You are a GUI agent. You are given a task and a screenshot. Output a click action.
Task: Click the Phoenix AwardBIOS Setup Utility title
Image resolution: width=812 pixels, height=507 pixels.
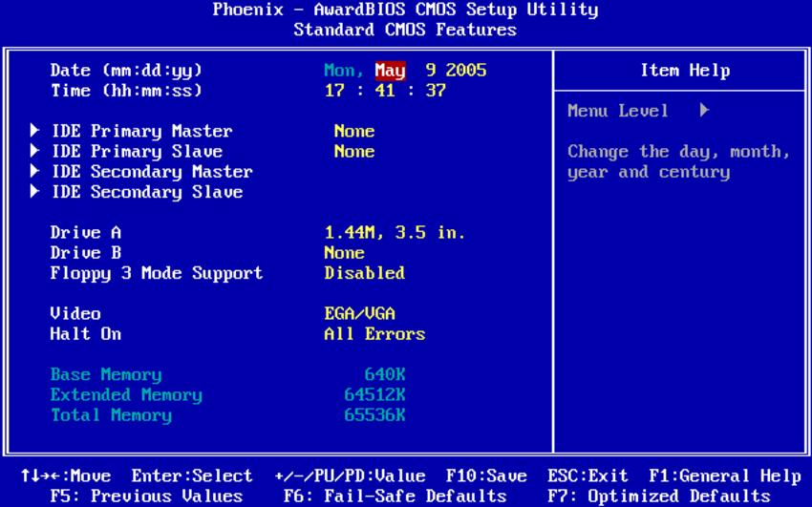(x=405, y=10)
